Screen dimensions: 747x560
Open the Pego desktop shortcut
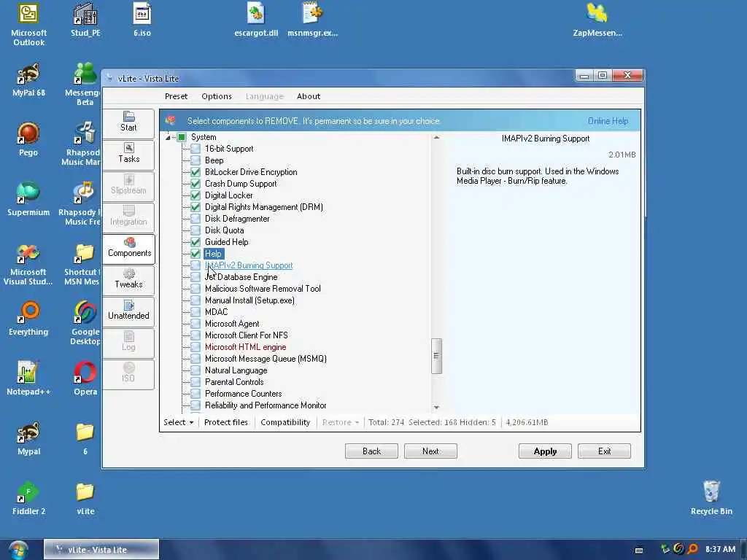(x=28, y=139)
